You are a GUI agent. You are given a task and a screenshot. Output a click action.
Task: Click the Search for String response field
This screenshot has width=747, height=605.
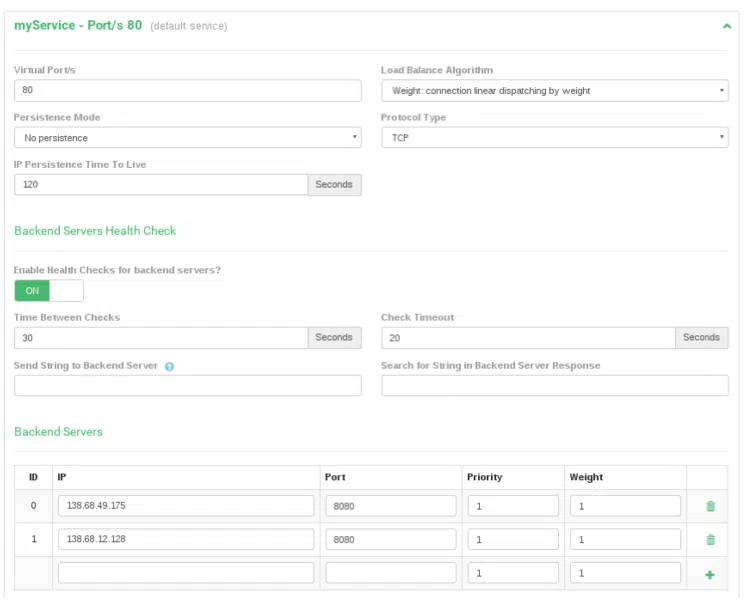coord(554,386)
